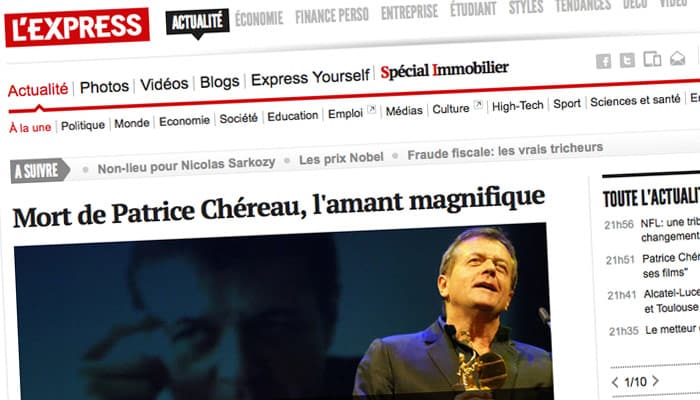Viewport: 700px width, 400px height.
Task: Click the mobile devices icon
Action: click(652, 58)
